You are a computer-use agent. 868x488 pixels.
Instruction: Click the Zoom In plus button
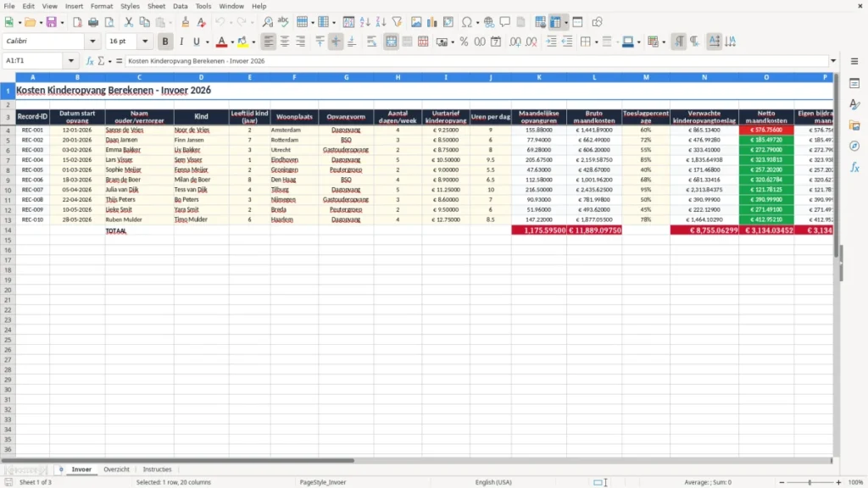pyautogui.click(x=838, y=482)
